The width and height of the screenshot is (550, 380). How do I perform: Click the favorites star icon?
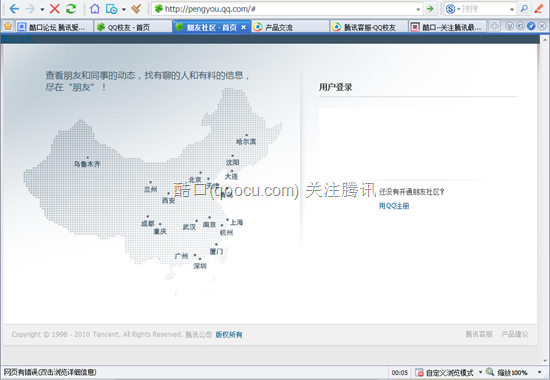tap(8, 26)
